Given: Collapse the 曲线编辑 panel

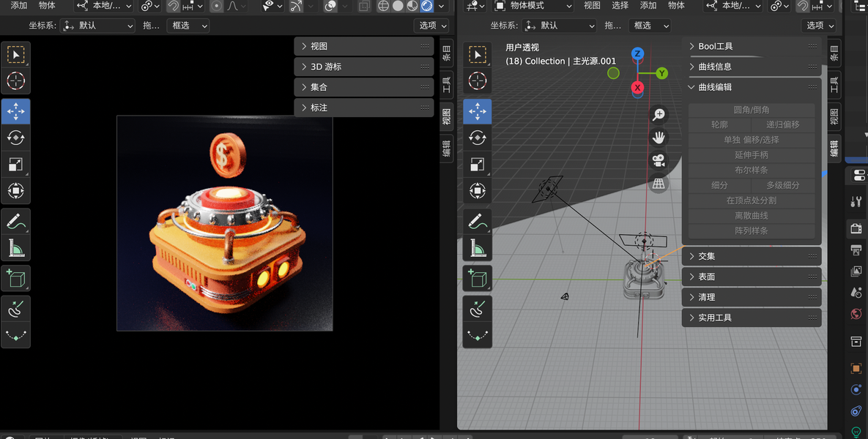Looking at the screenshot, I should 752,87.
